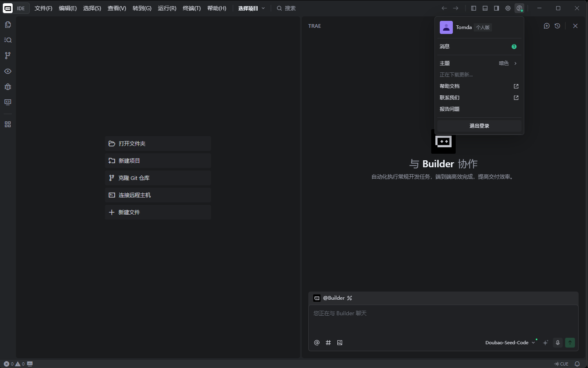Open 消息 messages in the account menu

pos(479,47)
